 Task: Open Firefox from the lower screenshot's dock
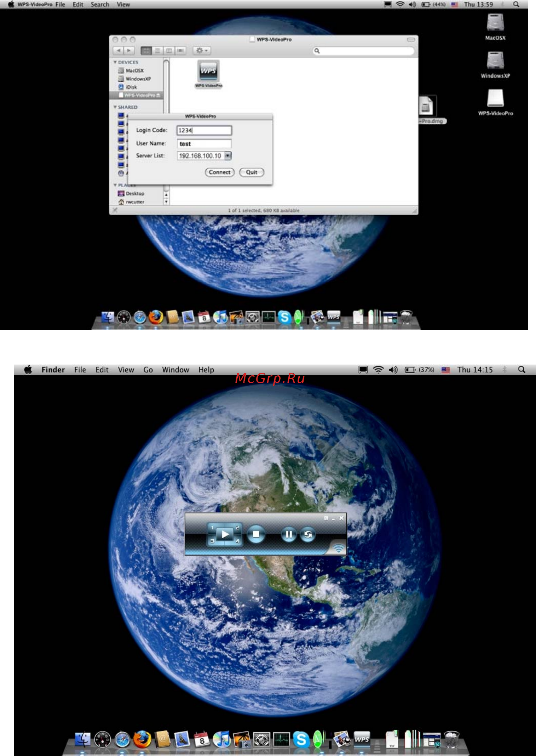pos(142,739)
